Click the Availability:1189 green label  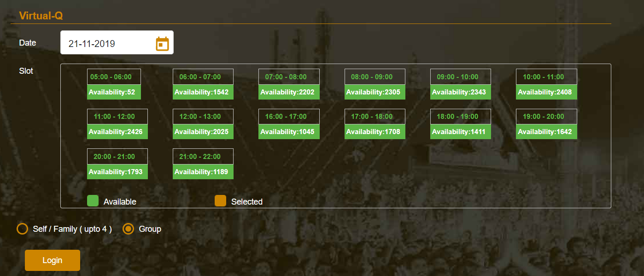pyautogui.click(x=203, y=172)
